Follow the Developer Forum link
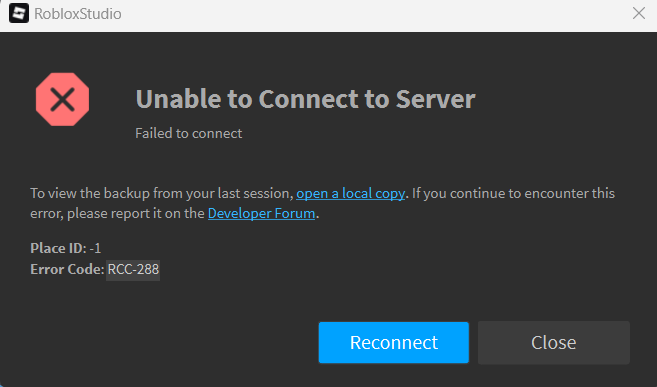This screenshot has height=387, width=657. click(x=261, y=213)
